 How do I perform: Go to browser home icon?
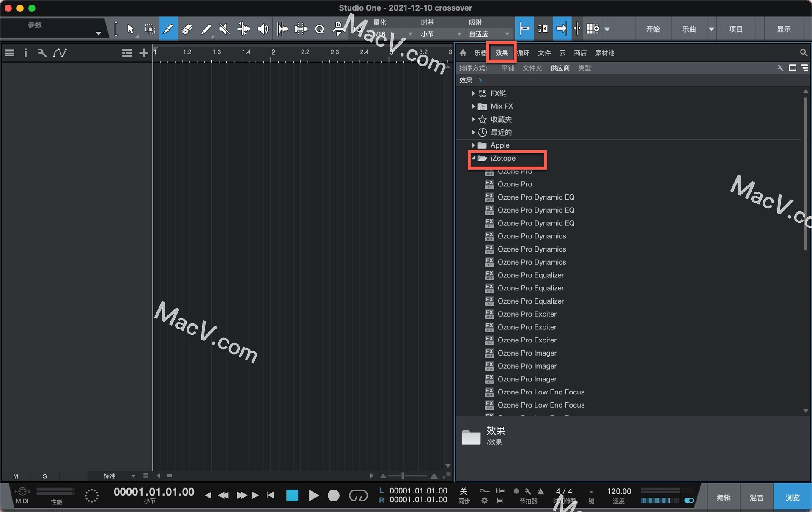coord(463,53)
